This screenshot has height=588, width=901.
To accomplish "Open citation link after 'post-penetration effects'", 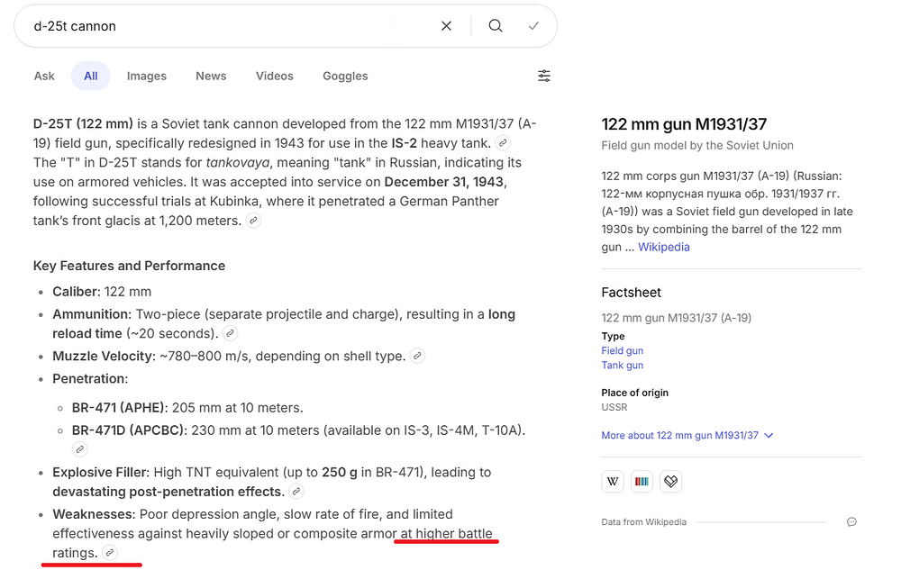I will [296, 492].
